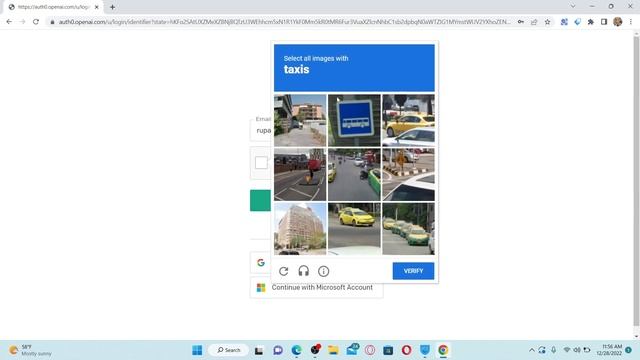This screenshot has width=640, height=360.
Task: Continue with Microsoft Account
Action: (316, 287)
